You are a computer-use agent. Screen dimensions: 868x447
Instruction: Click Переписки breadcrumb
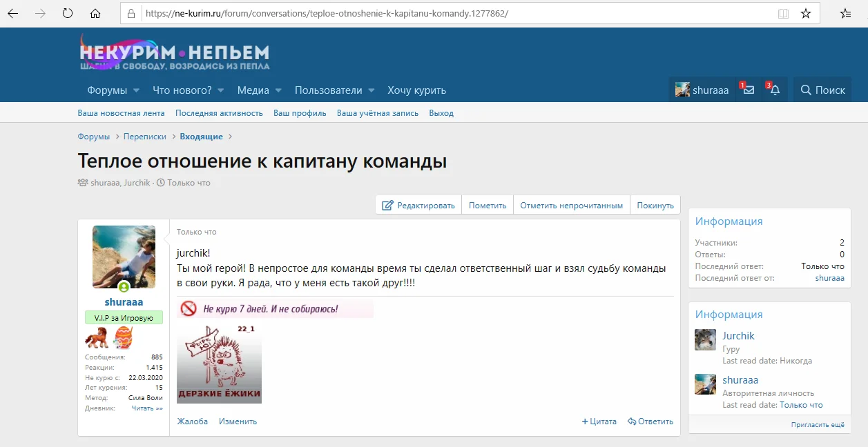click(x=145, y=137)
